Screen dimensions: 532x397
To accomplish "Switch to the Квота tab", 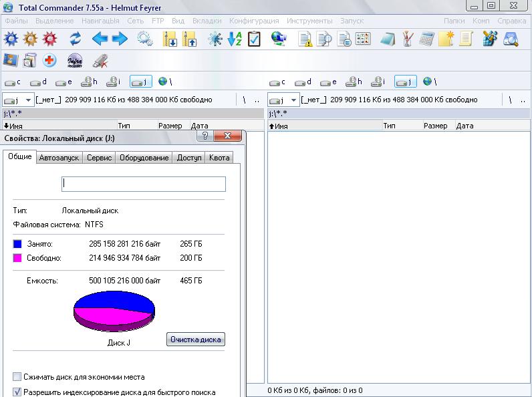I will tap(219, 158).
